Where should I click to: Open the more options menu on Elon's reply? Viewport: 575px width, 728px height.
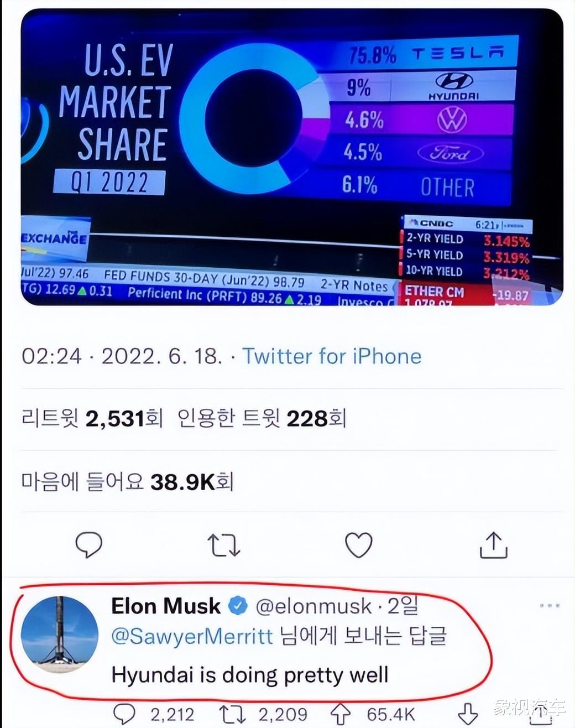pyautogui.click(x=551, y=606)
